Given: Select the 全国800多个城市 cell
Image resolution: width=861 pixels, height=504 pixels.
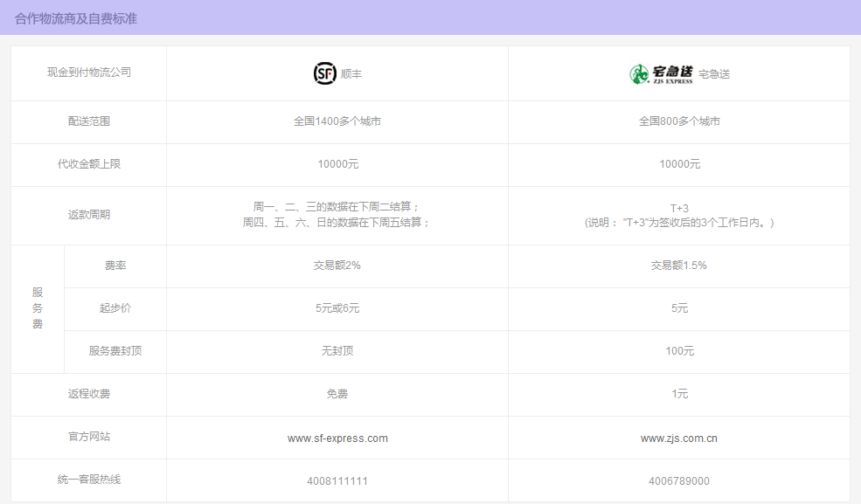Looking at the screenshot, I should (x=679, y=121).
